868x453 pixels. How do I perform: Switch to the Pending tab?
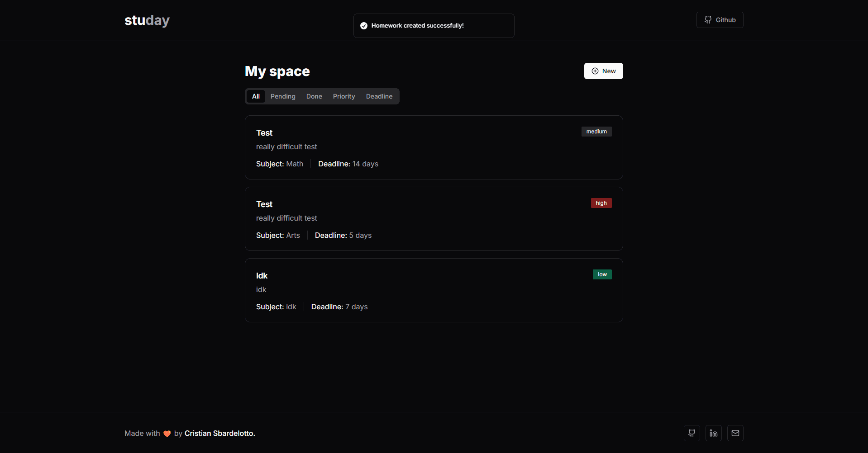coord(283,96)
